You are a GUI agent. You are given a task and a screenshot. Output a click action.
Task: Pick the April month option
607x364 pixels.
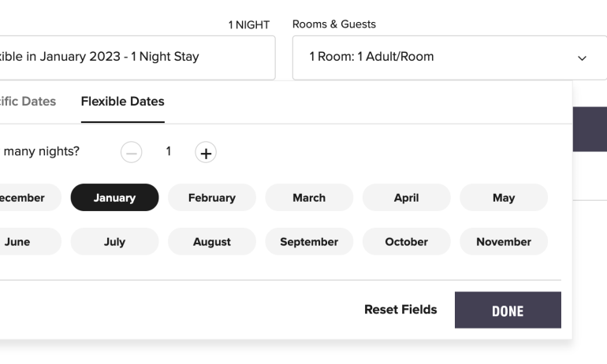click(406, 198)
